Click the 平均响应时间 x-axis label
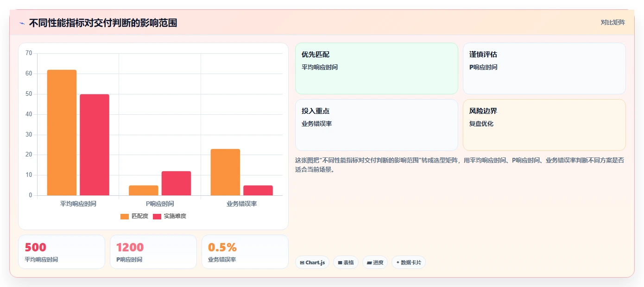Image resolution: width=644 pixels, height=287 pixels. tap(78, 204)
